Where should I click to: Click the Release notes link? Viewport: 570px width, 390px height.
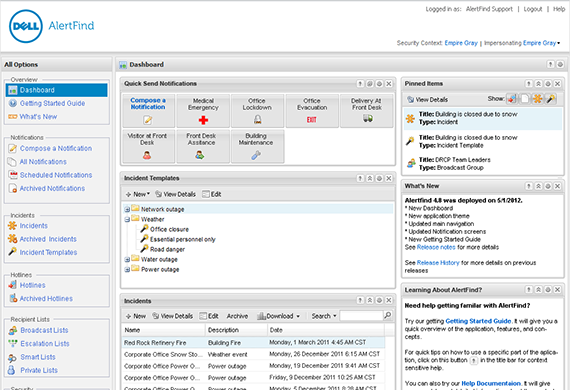coord(436,247)
